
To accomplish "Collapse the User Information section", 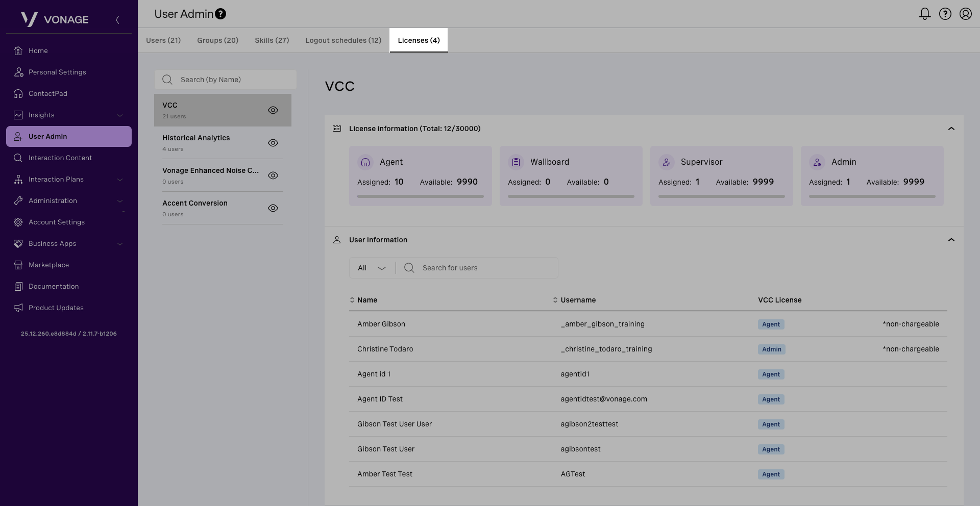I will pyautogui.click(x=951, y=240).
